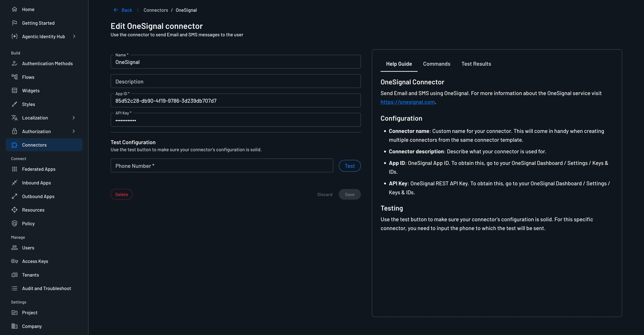Open Authentication Methods in sidebar

(44, 63)
